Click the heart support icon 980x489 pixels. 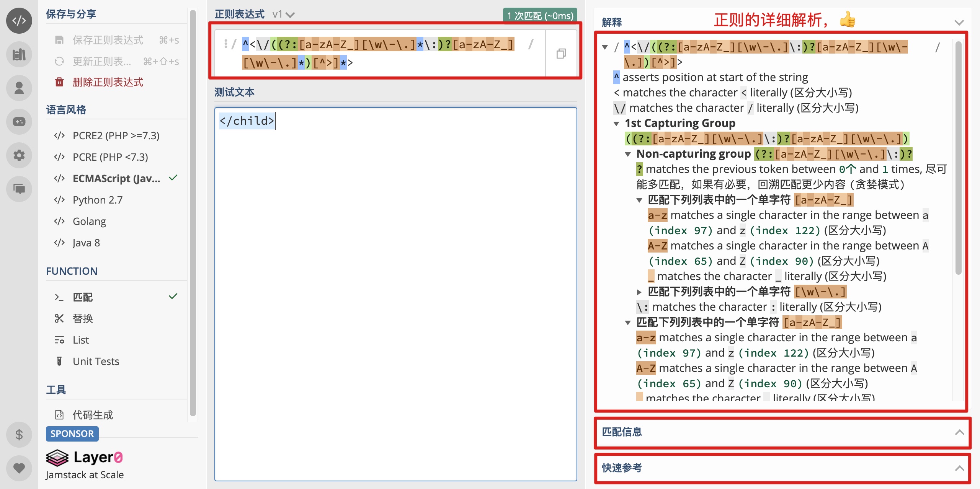(19, 468)
